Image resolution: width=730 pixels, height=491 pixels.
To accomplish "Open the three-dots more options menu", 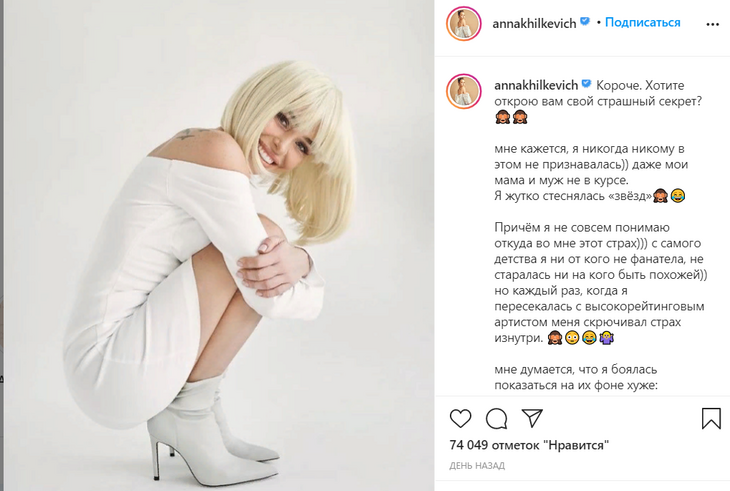I will click(x=712, y=24).
